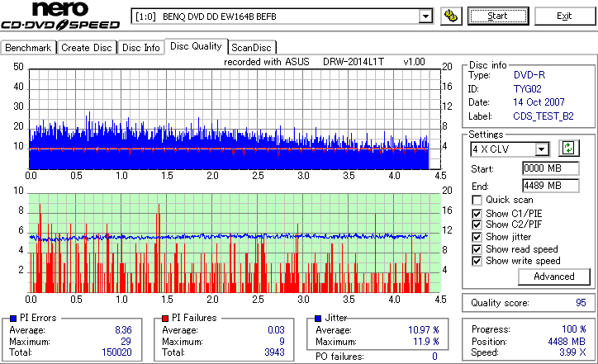Click the "recorded with ASUS DRW-2014L1T" text
This screenshot has width=598, height=364.
[304, 62]
